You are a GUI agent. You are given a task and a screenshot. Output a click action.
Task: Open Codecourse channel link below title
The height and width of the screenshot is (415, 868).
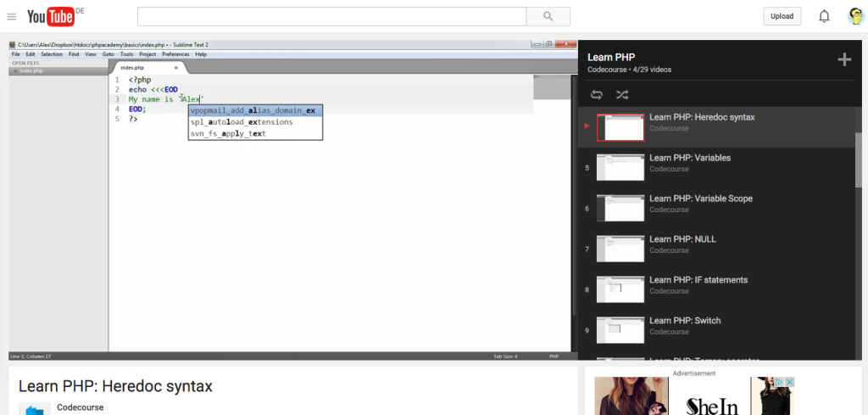(x=80, y=407)
